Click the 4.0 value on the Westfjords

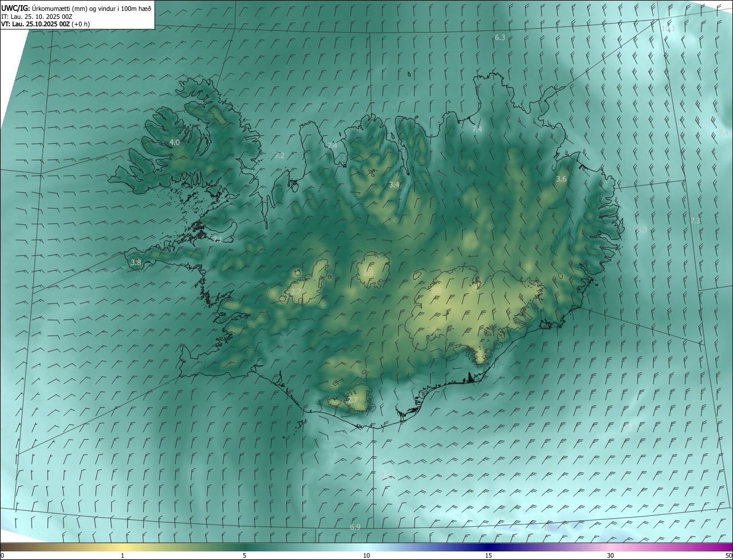coord(175,142)
